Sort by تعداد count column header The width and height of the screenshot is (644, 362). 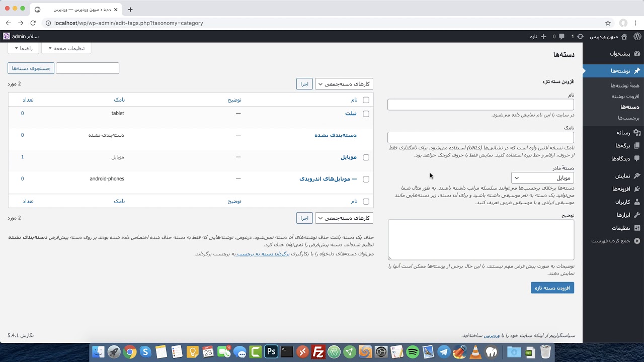point(28,100)
